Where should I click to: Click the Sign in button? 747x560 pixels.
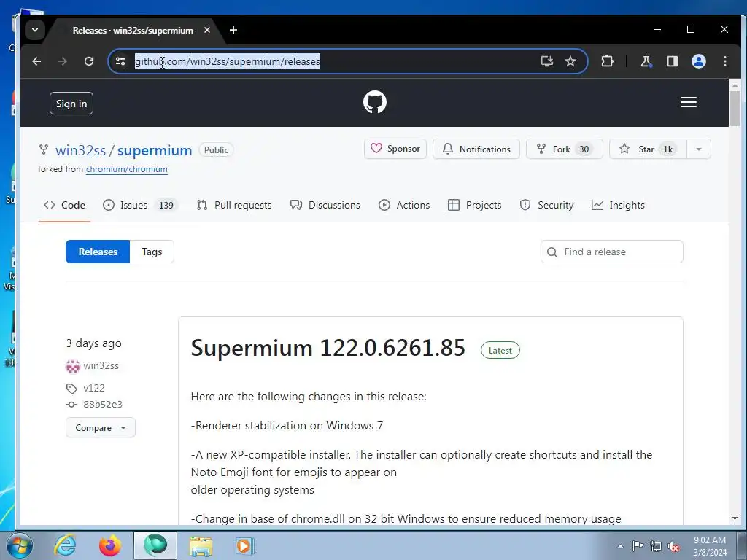pyautogui.click(x=71, y=104)
